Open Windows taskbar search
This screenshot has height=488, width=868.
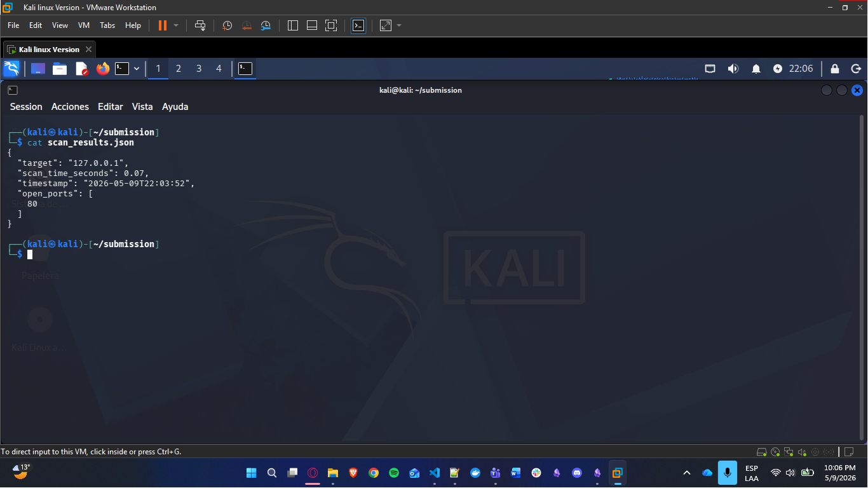(x=272, y=473)
